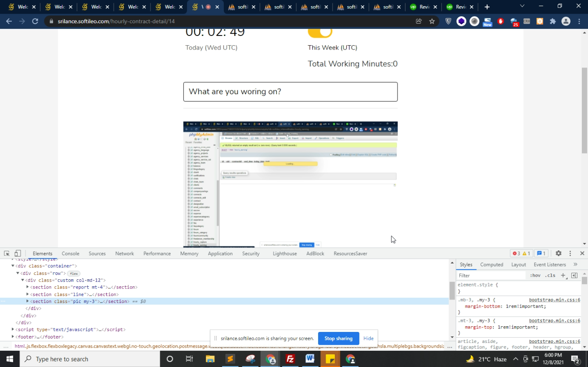Viewport: 588px width, 367px height.
Task: Expand the section class "report mt-4" node
Action: pyautogui.click(x=27, y=287)
